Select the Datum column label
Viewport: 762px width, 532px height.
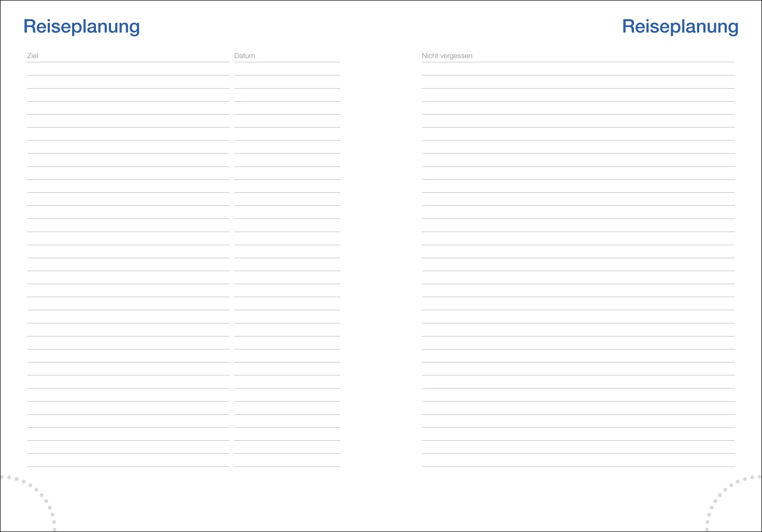click(244, 55)
